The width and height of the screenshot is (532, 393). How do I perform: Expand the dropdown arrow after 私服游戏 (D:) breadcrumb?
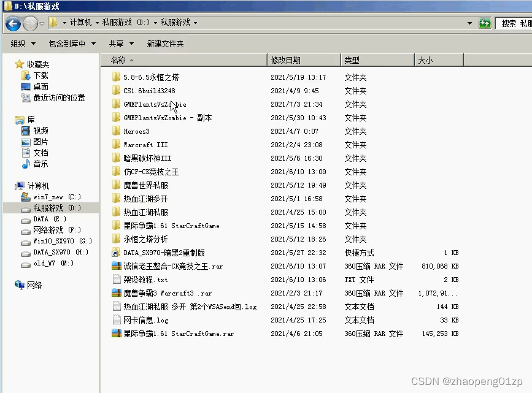click(x=155, y=23)
